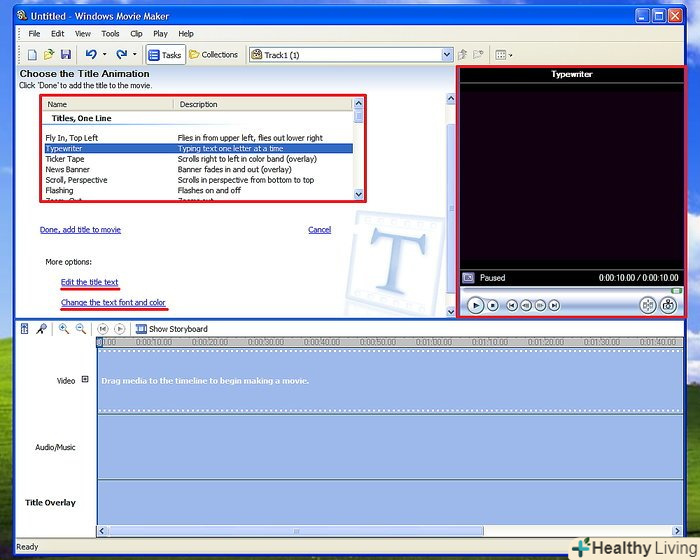
Task: Undo last action
Action: pos(91,54)
